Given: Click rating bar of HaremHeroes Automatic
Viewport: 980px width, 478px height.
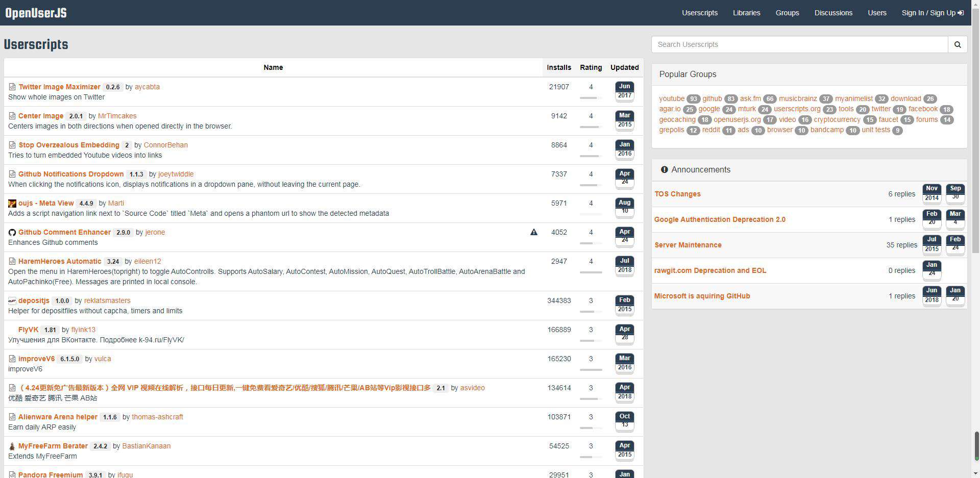Looking at the screenshot, I should pyautogui.click(x=591, y=272).
